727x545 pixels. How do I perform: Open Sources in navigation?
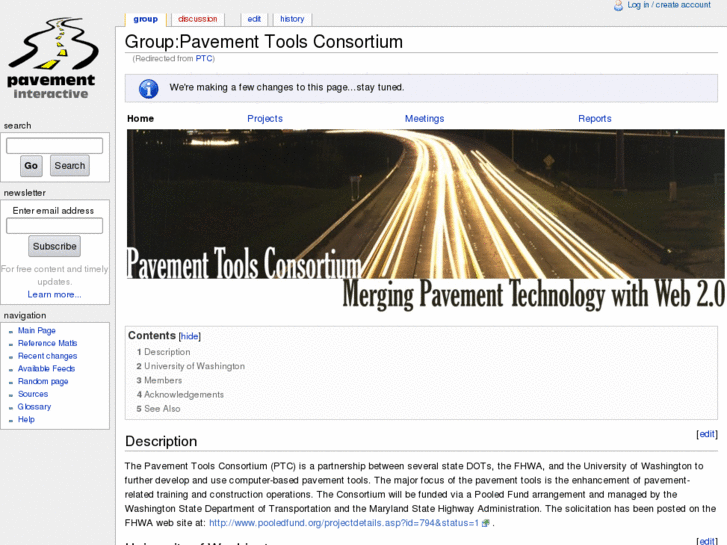[x=33, y=394]
